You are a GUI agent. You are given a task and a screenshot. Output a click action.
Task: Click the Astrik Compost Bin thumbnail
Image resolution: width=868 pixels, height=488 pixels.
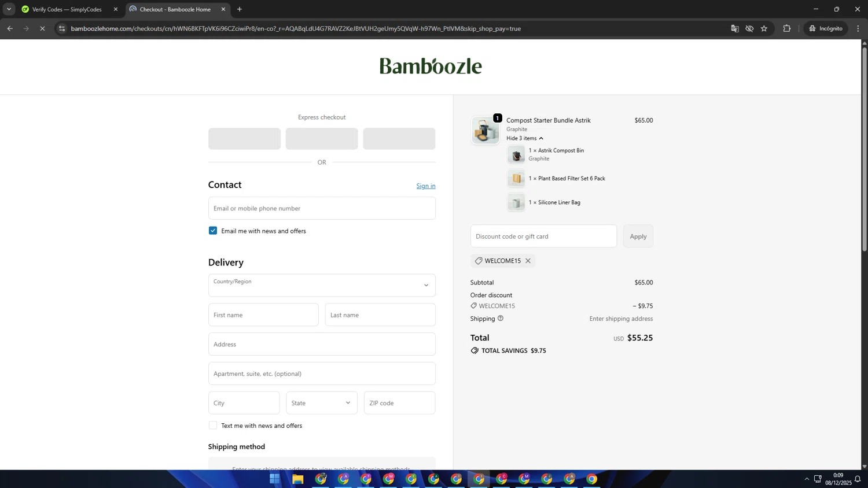(516, 154)
